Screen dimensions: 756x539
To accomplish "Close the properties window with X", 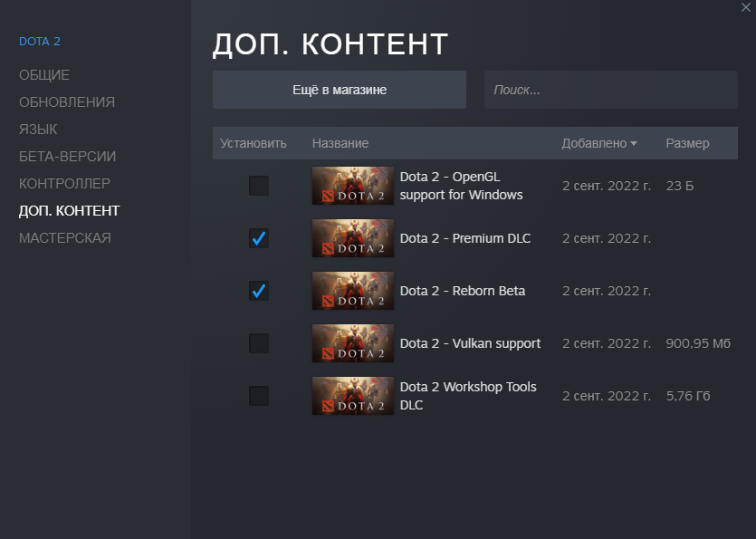I will (745, 7).
